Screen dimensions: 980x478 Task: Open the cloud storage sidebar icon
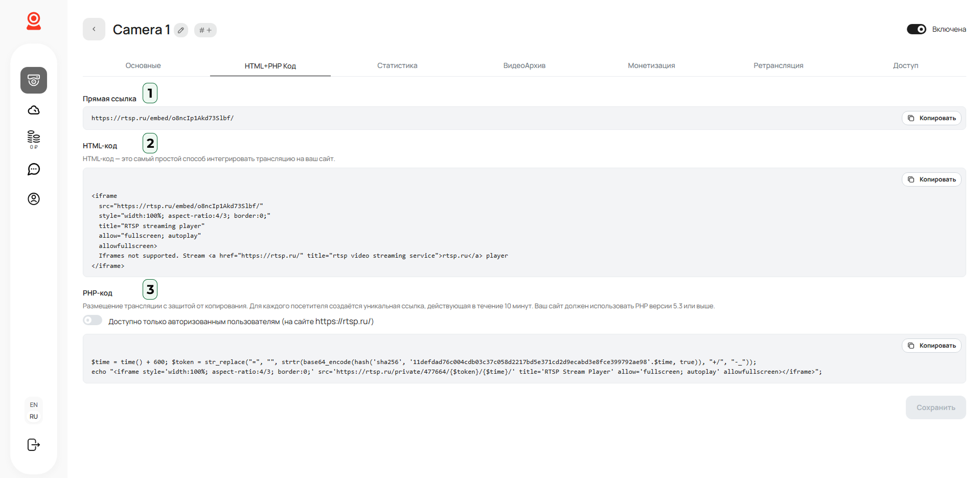pos(34,110)
